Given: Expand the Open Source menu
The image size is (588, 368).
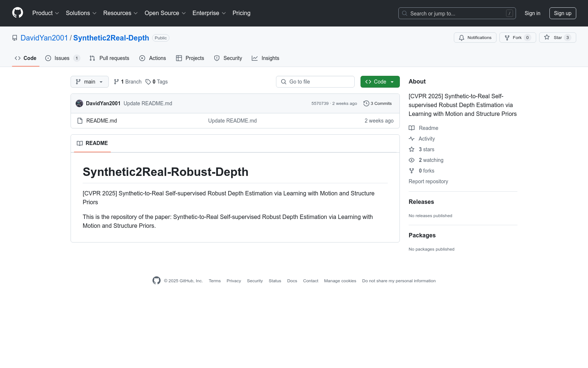Looking at the screenshot, I should pyautogui.click(x=165, y=13).
